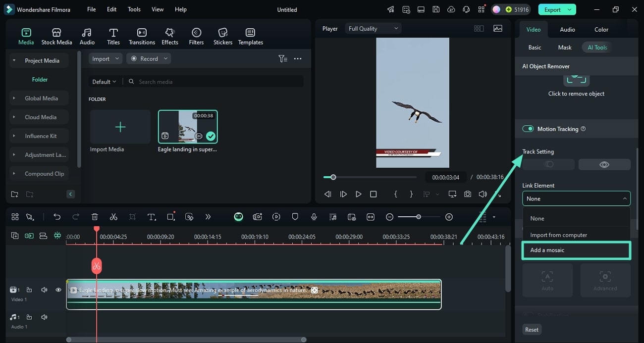This screenshot has height=343, width=644.
Task: Collapse the Project Media tree item
Action: [14, 60]
